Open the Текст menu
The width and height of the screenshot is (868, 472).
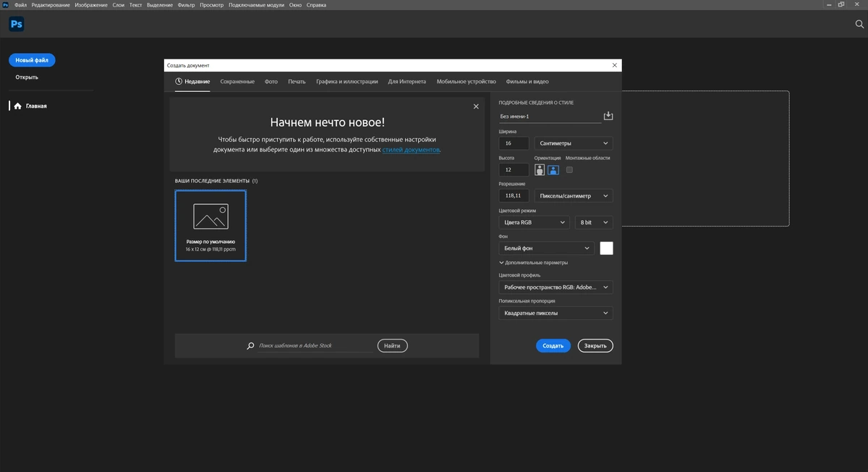(x=135, y=5)
